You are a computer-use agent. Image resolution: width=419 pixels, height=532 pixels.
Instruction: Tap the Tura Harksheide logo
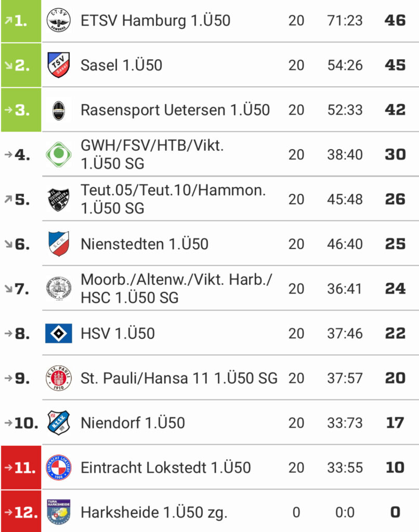tap(58, 512)
